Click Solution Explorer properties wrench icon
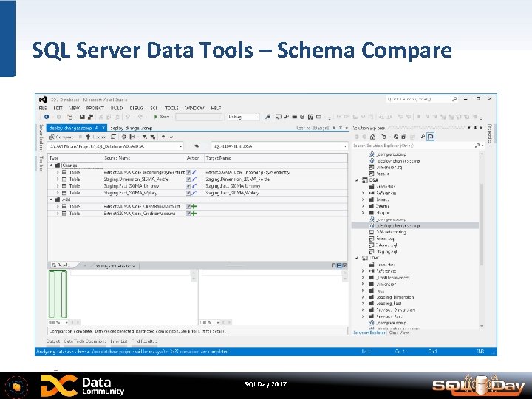Image resolution: width=532 pixels, height=399 pixels. [x=423, y=137]
